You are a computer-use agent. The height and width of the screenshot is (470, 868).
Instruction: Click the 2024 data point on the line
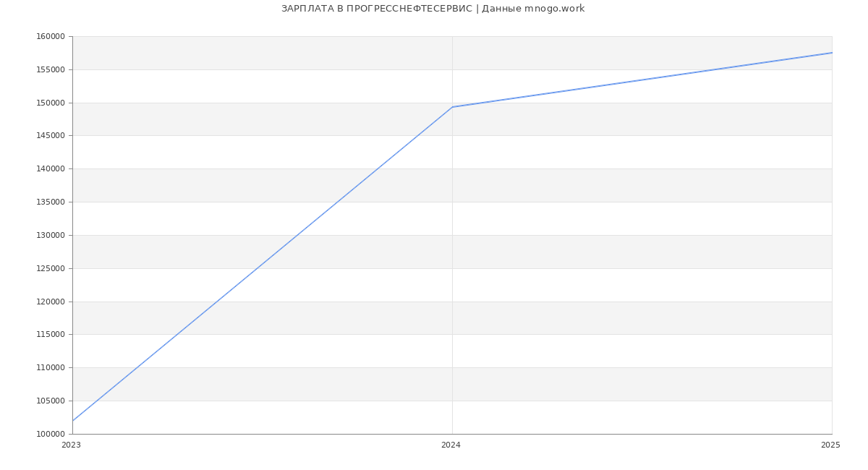pos(452,107)
